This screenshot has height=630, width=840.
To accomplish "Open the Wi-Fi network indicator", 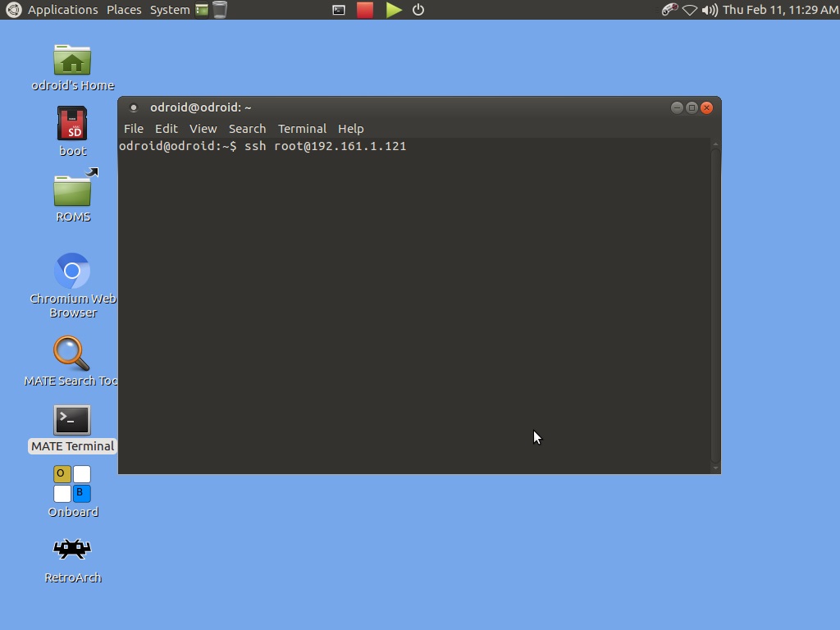I will point(690,10).
